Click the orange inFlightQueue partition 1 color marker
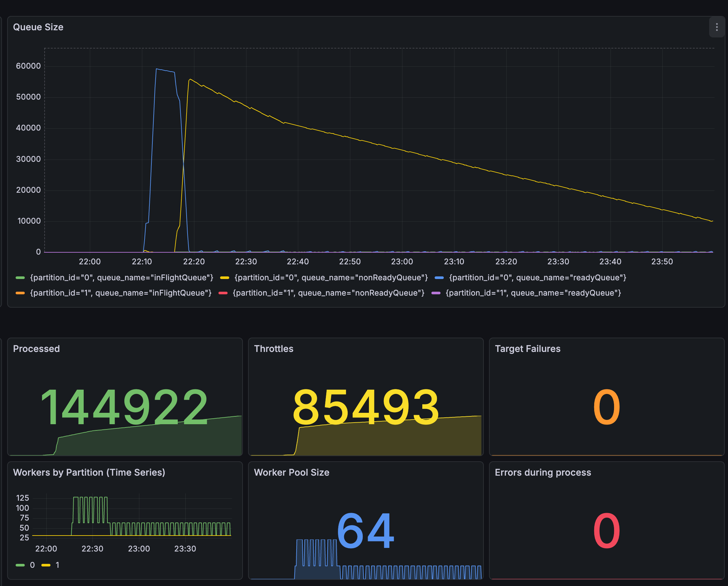728x586 pixels. (x=20, y=293)
